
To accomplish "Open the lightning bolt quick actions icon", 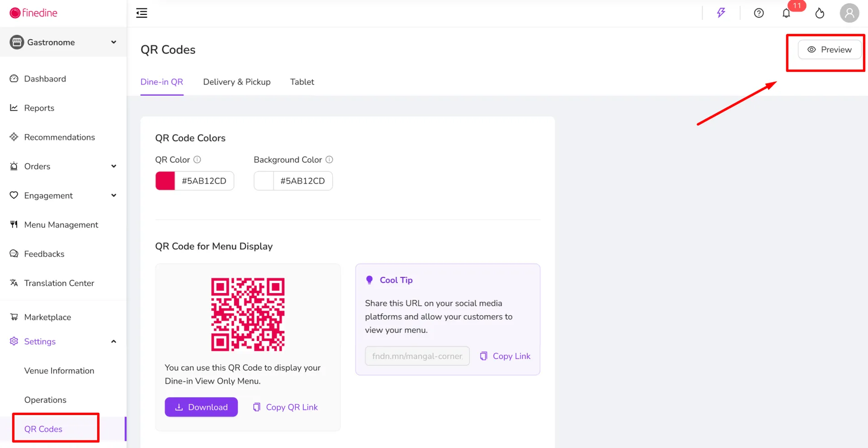I will pyautogui.click(x=721, y=13).
